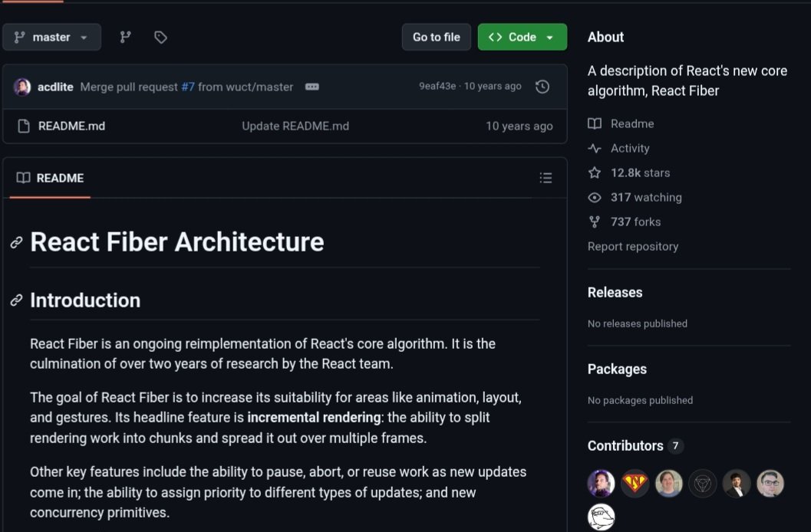The width and height of the screenshot is (811, 532).
Task: Open the Contributors 7 link
Action: (x=635, y=445)
